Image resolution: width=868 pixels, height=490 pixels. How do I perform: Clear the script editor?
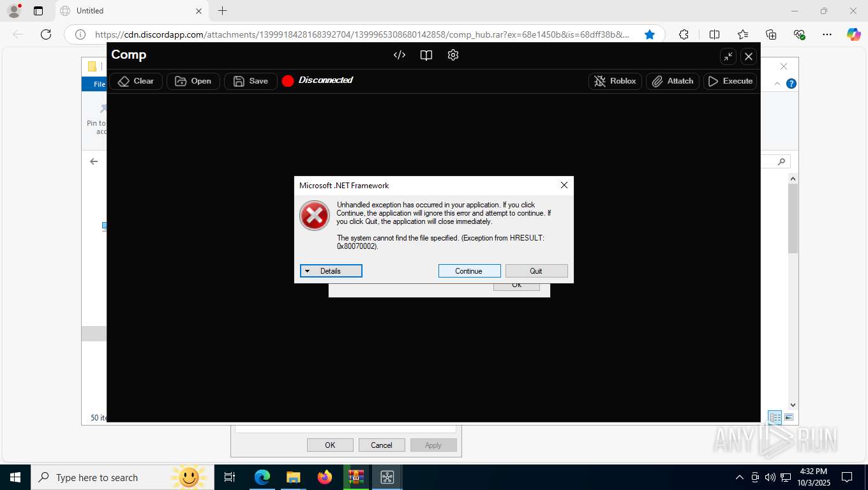click(136, 81)
